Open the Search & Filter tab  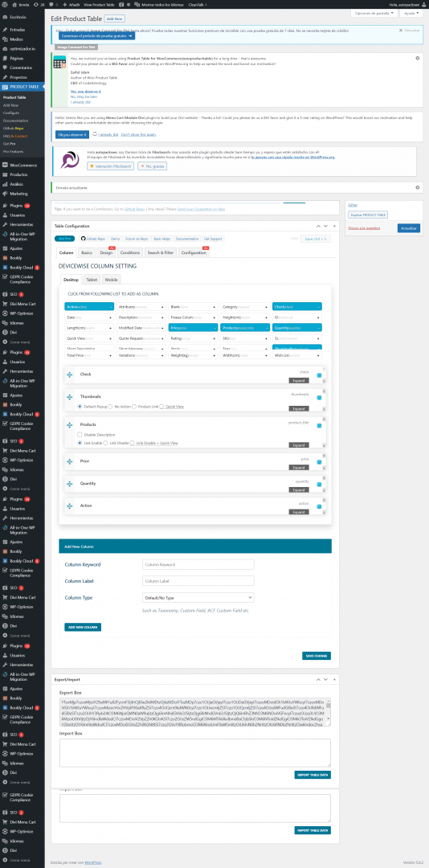161,252
